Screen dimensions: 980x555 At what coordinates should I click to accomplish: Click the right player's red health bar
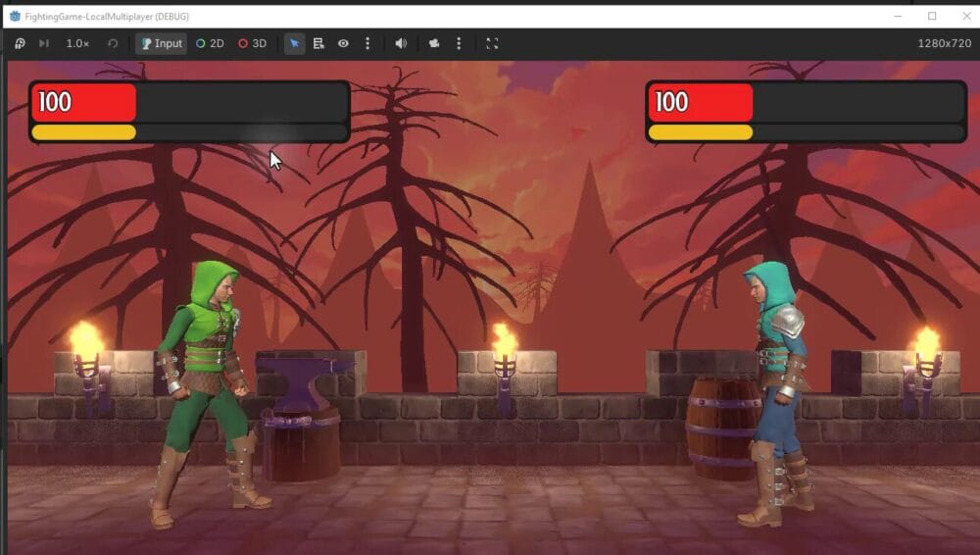coord(701,103)
